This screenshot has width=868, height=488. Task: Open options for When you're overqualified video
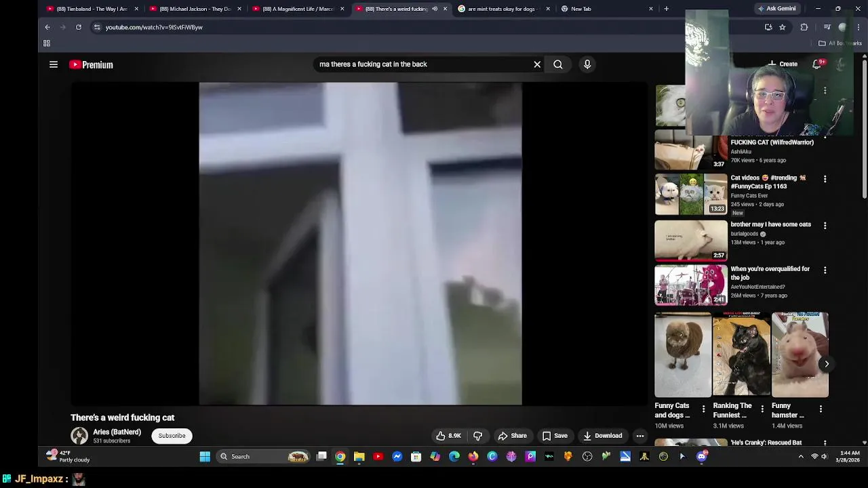pyautogui.click(x=825, y=270)
